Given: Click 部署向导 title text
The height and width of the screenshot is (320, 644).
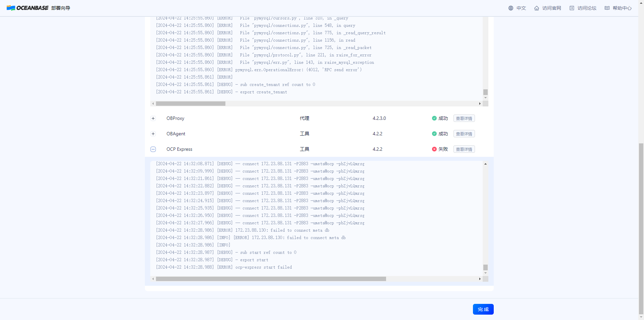Looking at the screenshot, I should 61,8.
